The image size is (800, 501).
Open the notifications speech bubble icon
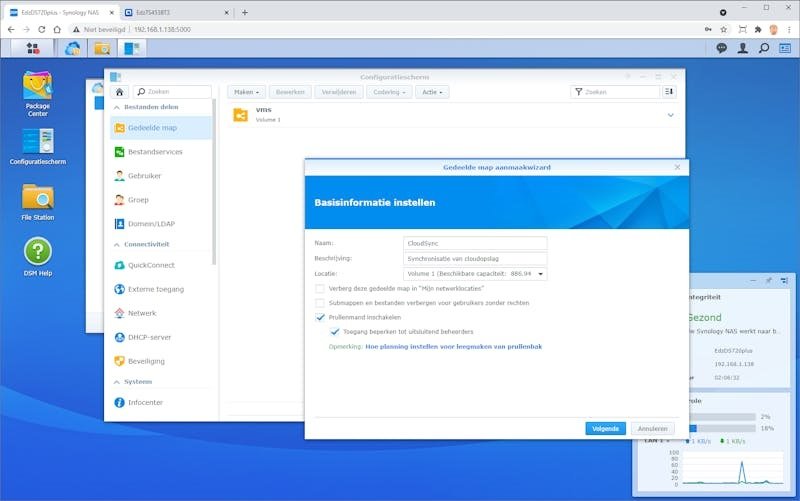pos(721,48)
